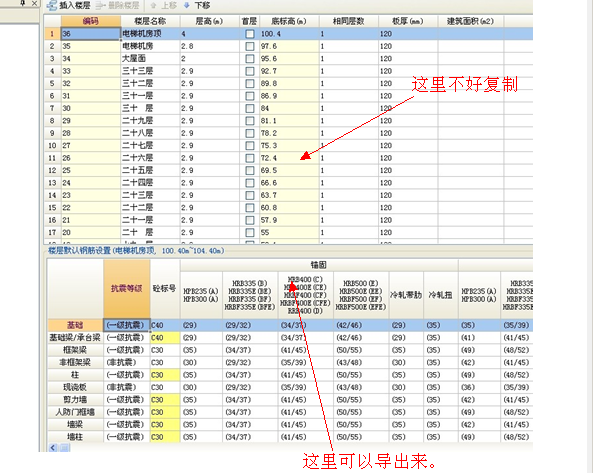This screenshot has width=602, height=473.
Task: Click the 插入楼层 insert-floor toolbar icon
Action: click(x=51, y=5)
